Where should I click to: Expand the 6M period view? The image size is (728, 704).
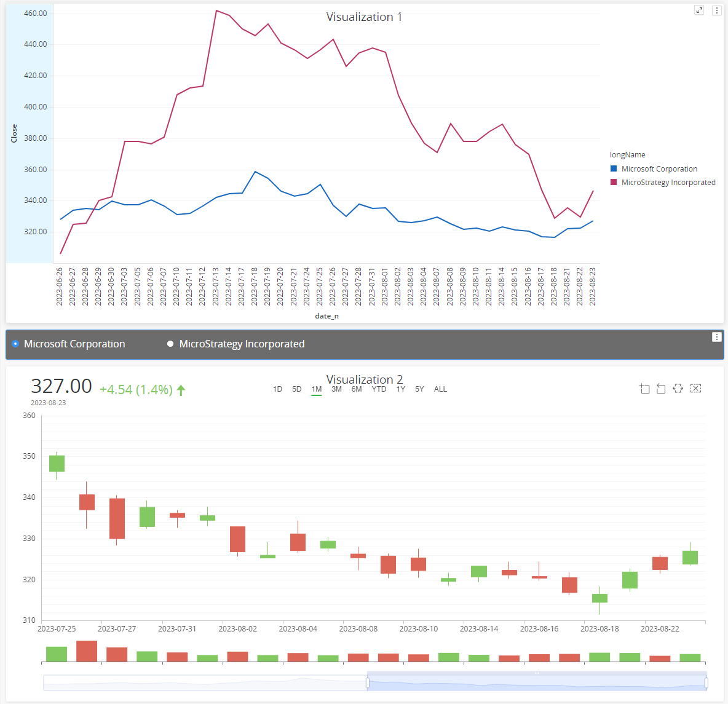pyautogui.click(x=357, y=389)
